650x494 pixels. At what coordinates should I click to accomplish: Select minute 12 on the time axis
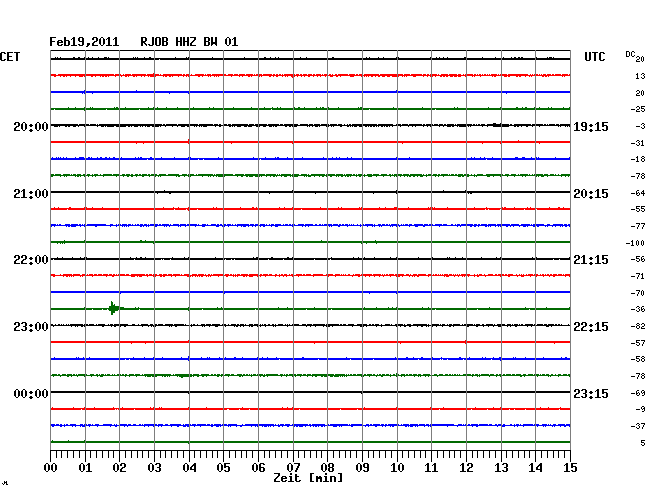(466, 467)
